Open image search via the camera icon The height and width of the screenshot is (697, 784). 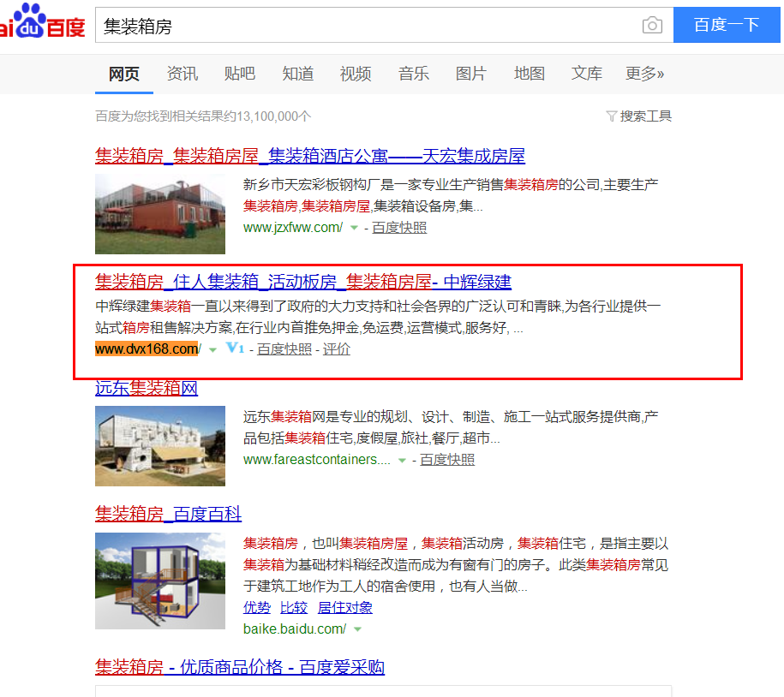pyautogui.click(x=652, y=25)
